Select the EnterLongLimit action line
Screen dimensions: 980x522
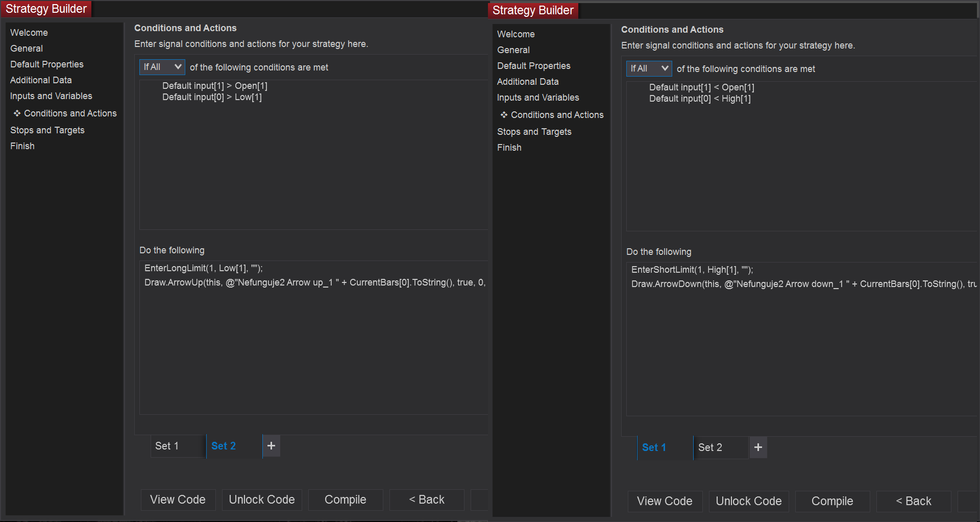203,268
